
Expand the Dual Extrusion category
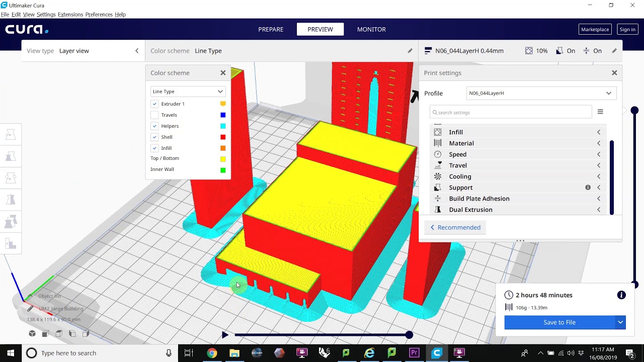point(518,210)
